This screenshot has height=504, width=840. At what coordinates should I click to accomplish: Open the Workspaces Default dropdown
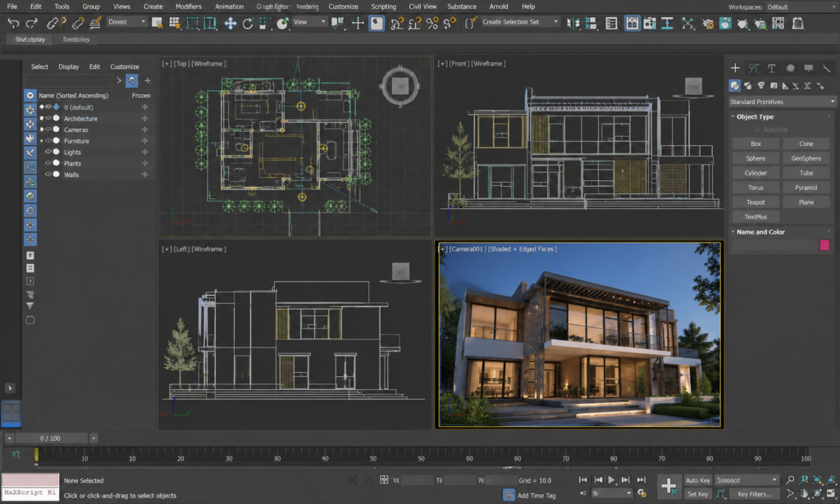(x=800, y=7)
